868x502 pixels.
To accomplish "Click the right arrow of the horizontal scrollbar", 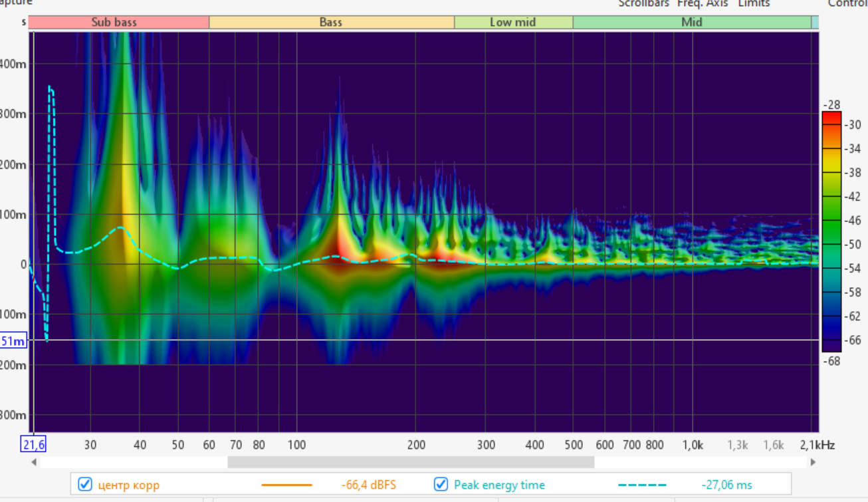I will 814,461.
